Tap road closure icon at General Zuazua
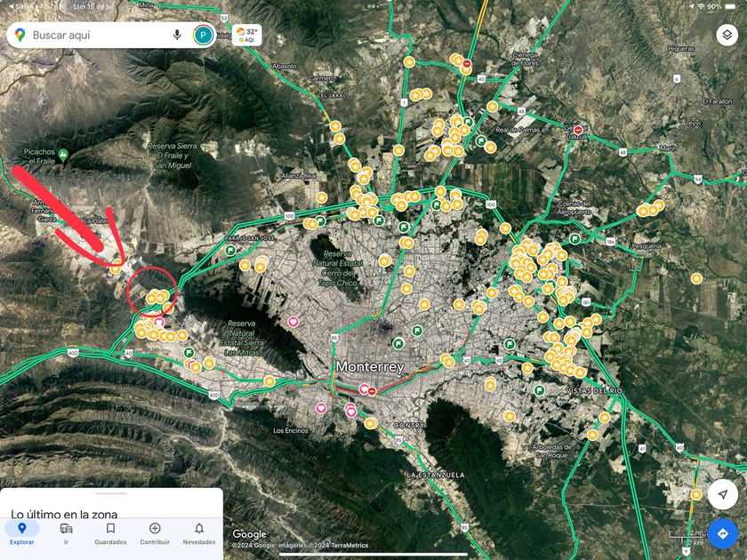 [x=578, y=130]
